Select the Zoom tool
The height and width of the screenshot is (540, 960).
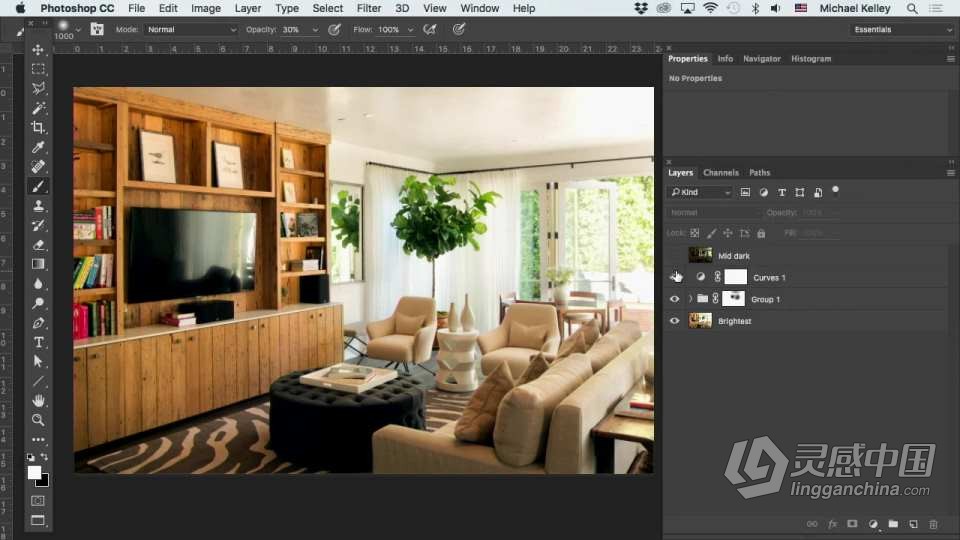click(38, 420)
